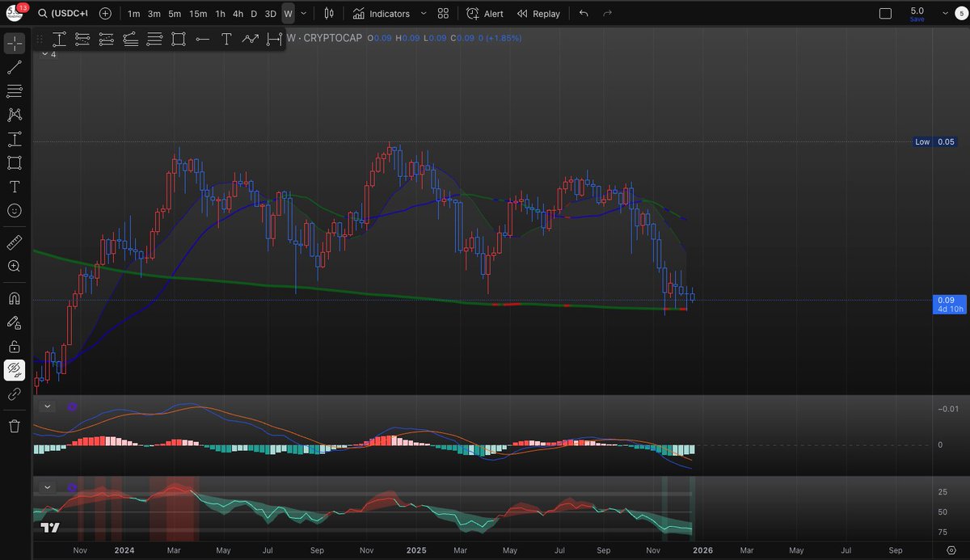Pick the trend-based Fib extension in favorites bar
Viewport: 970px width, 560px height.
[x=107, y=38]
